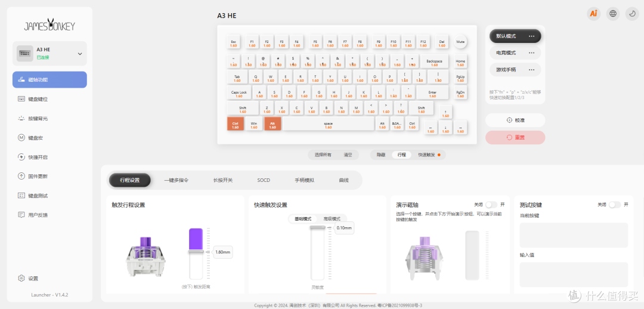Click the 输入值 input box
The width and height of the screenshot is (644, 309).
pyautogui.click(x=574, y=274)
